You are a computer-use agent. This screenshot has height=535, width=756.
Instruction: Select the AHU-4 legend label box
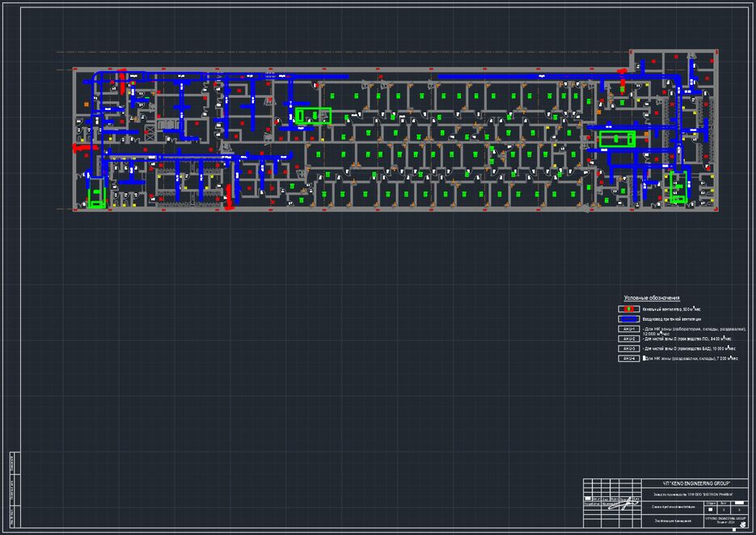[x=628, y=358]
